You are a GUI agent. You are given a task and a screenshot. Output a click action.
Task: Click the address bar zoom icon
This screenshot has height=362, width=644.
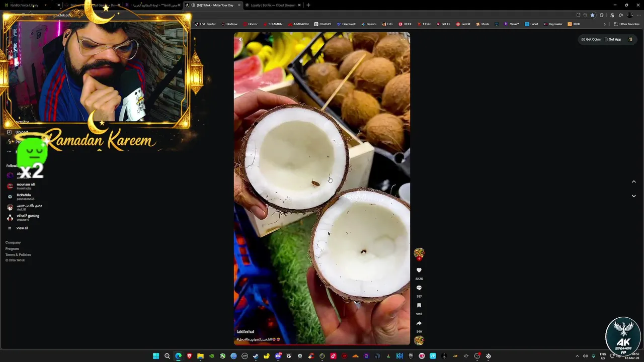click(585, 15)
